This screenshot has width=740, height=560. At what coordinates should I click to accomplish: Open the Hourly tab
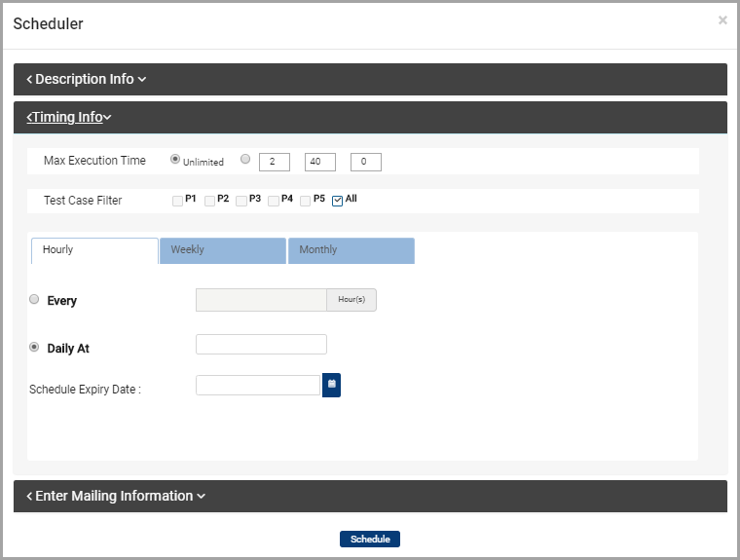click(94, 250)
